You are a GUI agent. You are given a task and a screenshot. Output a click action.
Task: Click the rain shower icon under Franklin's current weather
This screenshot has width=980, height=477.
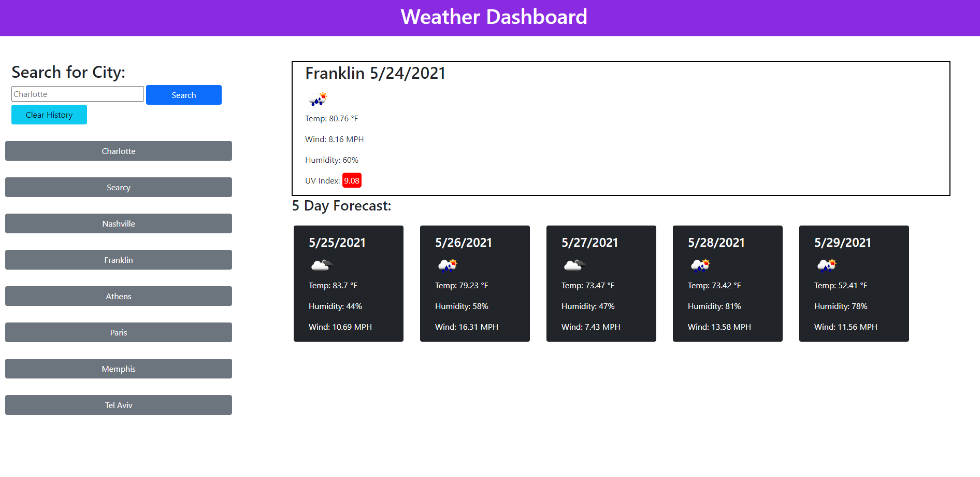pos(318,99)
